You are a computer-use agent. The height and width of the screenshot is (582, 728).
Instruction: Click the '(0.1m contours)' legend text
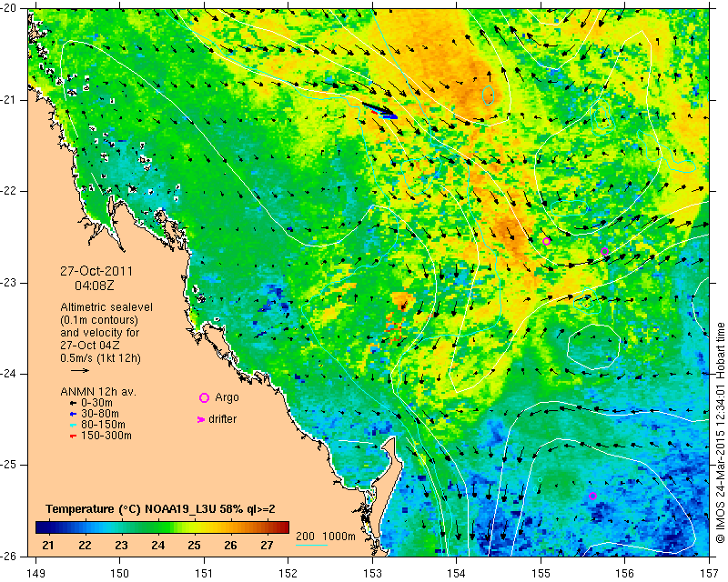coord(99,320)
